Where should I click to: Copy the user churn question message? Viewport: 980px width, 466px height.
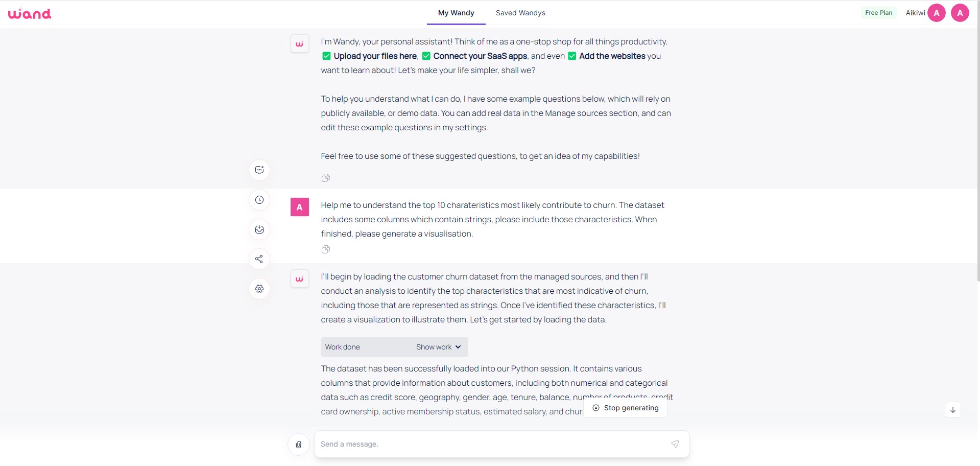point(326,249)
